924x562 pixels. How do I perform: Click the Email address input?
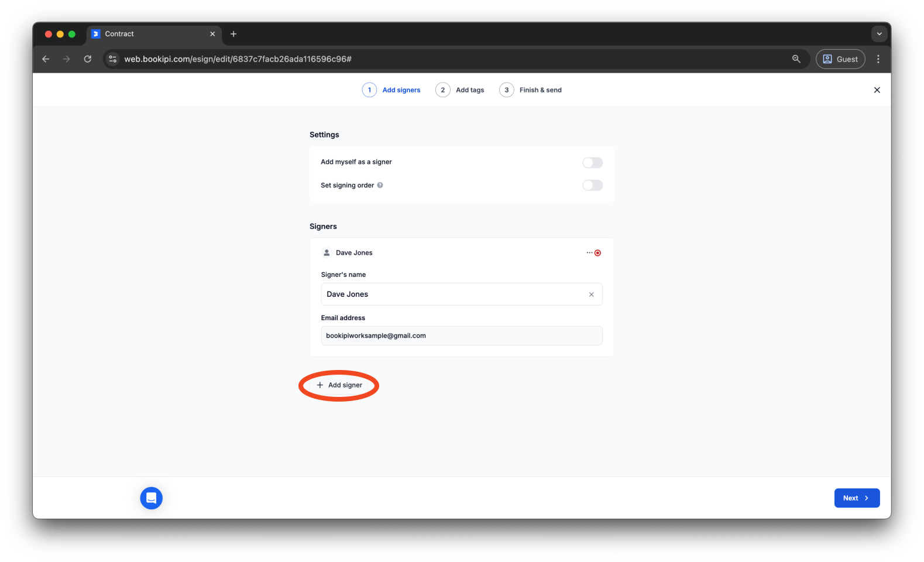(x=461, y=335)
